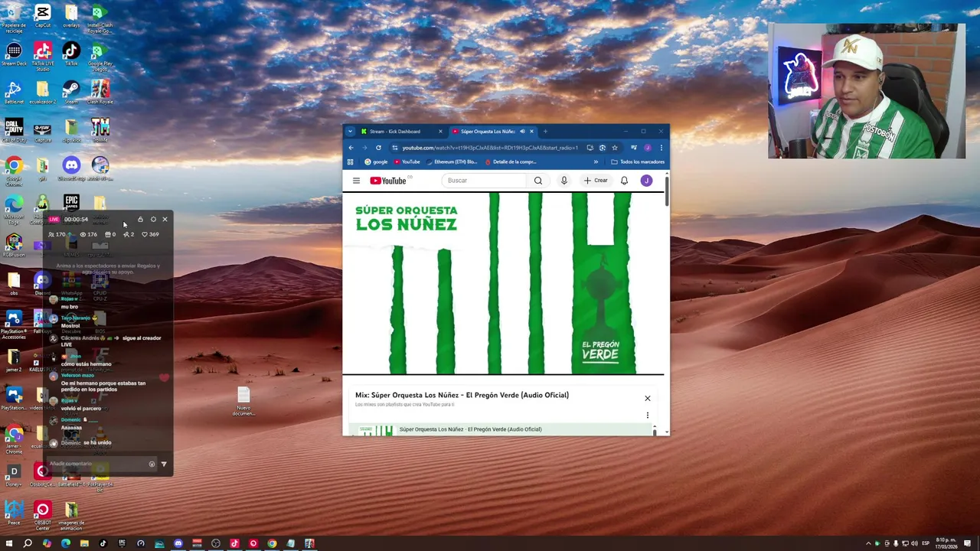The height and width of the screenshot is (551, 980).
Task: Open YouTube notifications bell
Action: coord(624,181)
